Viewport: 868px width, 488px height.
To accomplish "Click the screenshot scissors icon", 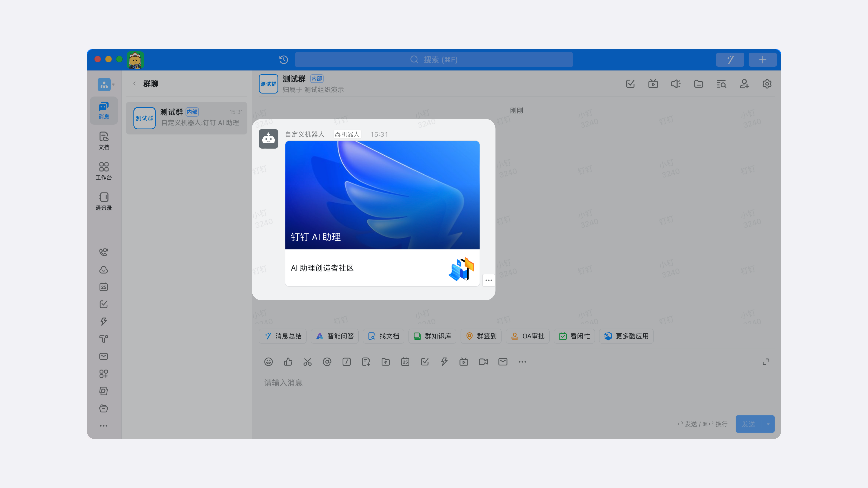I will point(307,362).
